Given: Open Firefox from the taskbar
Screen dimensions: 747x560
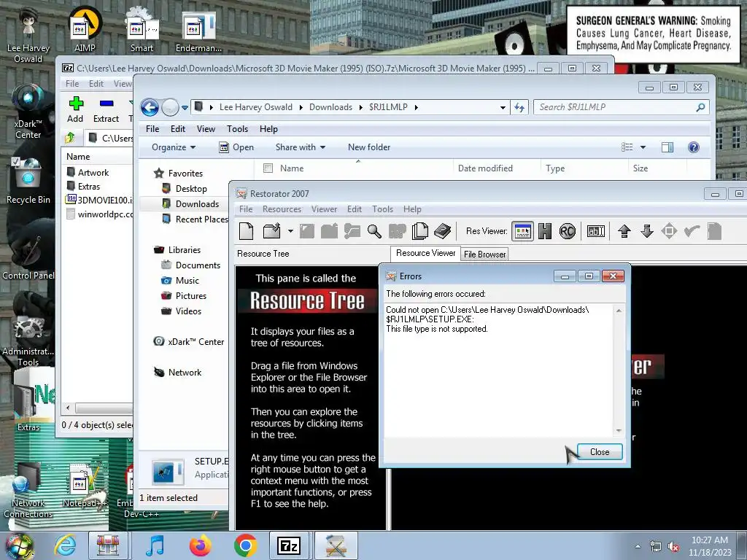Looking at the screenshot, I should point(200,545).
